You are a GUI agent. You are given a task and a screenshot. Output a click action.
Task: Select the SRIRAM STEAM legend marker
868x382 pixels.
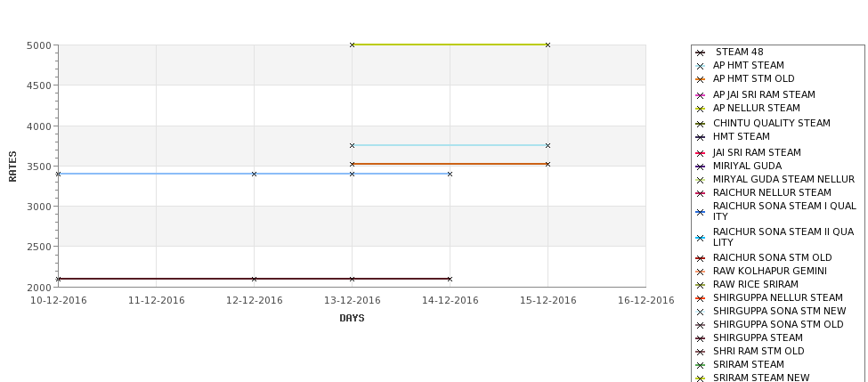point(700,365)
